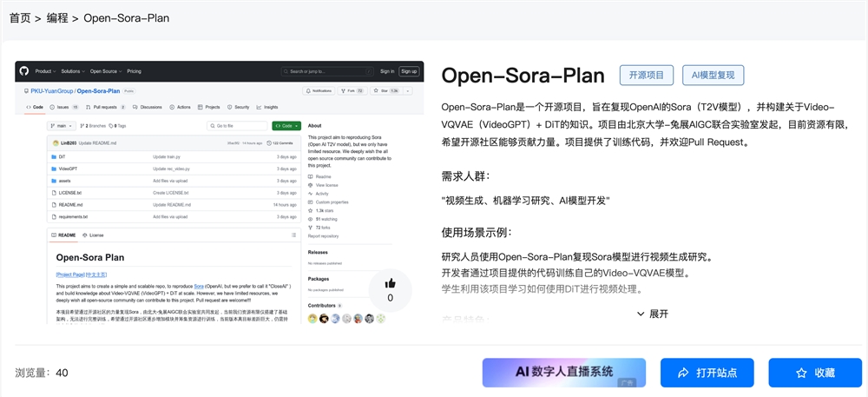Bookmark the site with 收藏 button

815,373
